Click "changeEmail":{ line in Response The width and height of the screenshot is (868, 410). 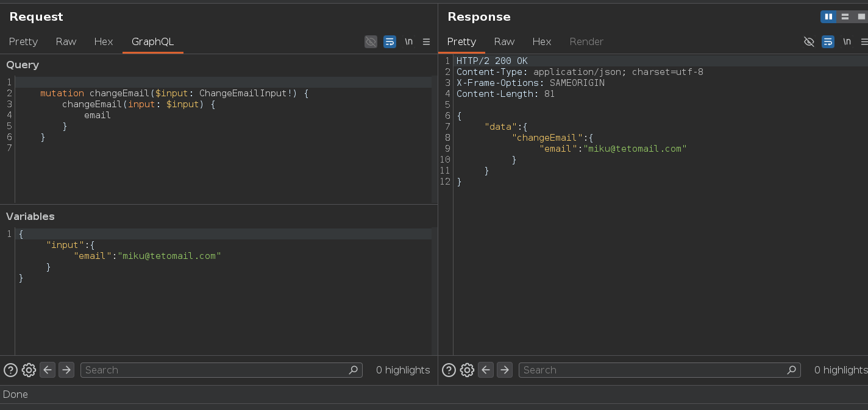[x=552, y=138]
